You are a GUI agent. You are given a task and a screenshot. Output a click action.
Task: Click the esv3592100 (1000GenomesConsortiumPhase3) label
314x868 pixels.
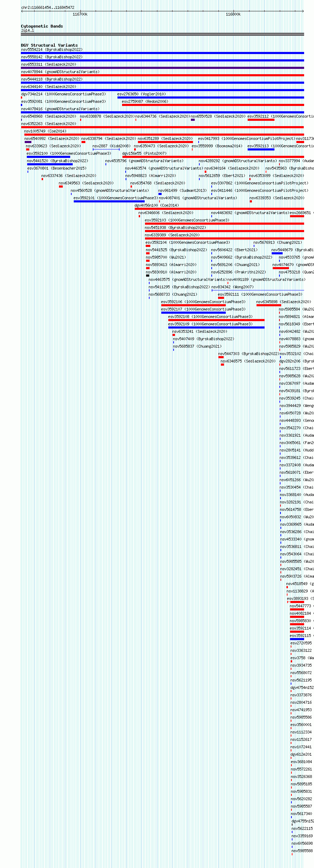tap(69, 154)
